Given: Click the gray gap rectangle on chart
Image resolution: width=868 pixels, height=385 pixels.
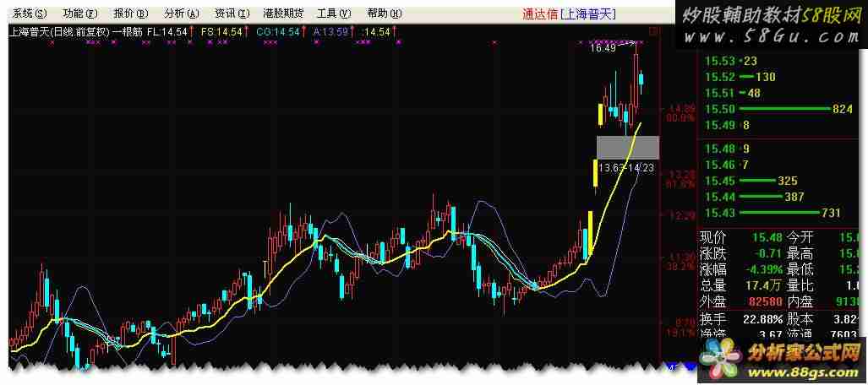Looking at the screenshot, I should tap(628, 147).
